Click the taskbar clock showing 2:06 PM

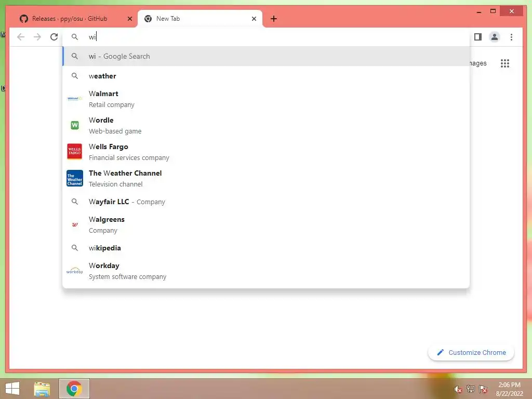tap(509, 389)
